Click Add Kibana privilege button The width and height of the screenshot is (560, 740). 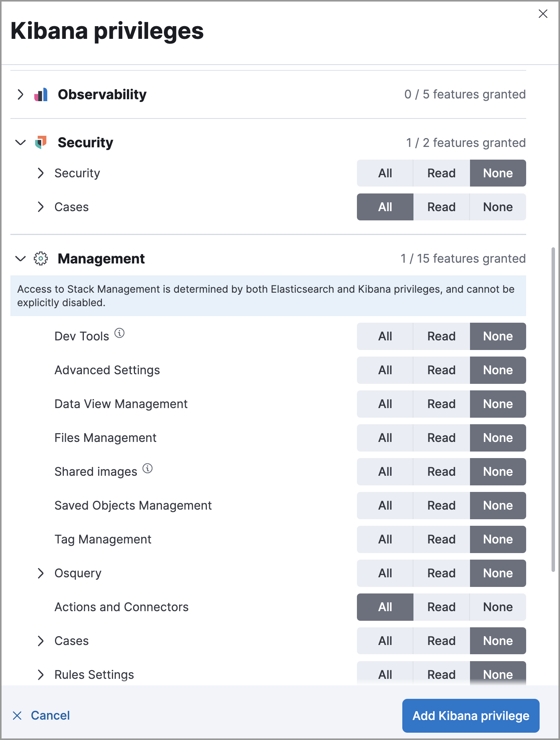pyautogui.click(x=470, y=716)
